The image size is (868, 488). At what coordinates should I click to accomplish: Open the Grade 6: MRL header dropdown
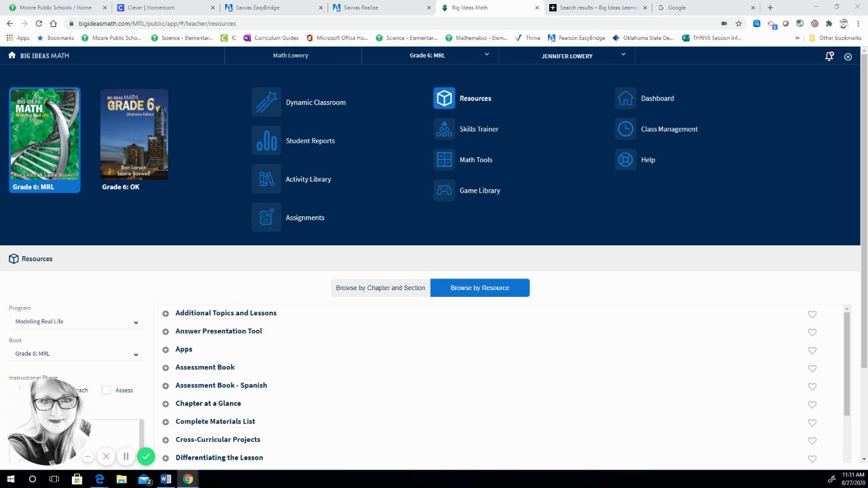click(x=430, y=56)
